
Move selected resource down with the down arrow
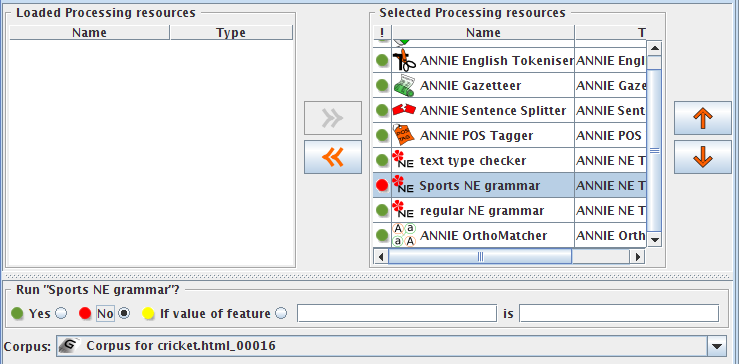703,157
